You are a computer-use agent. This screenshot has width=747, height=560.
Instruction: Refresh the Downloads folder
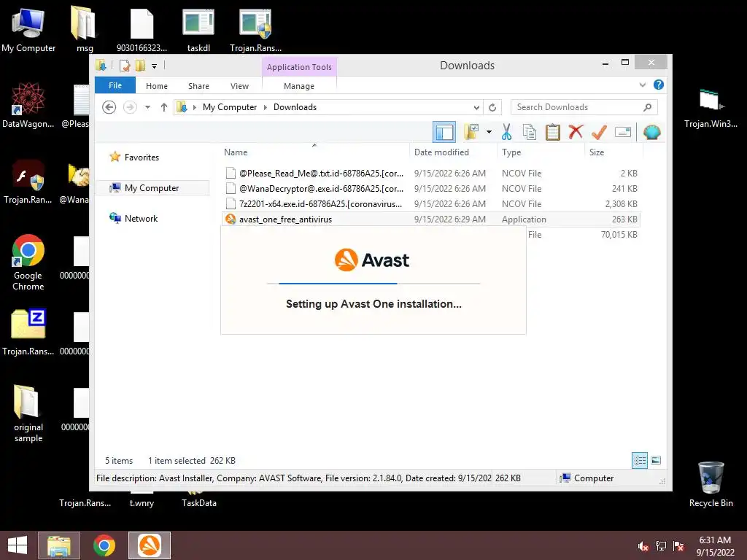(492, 107)
